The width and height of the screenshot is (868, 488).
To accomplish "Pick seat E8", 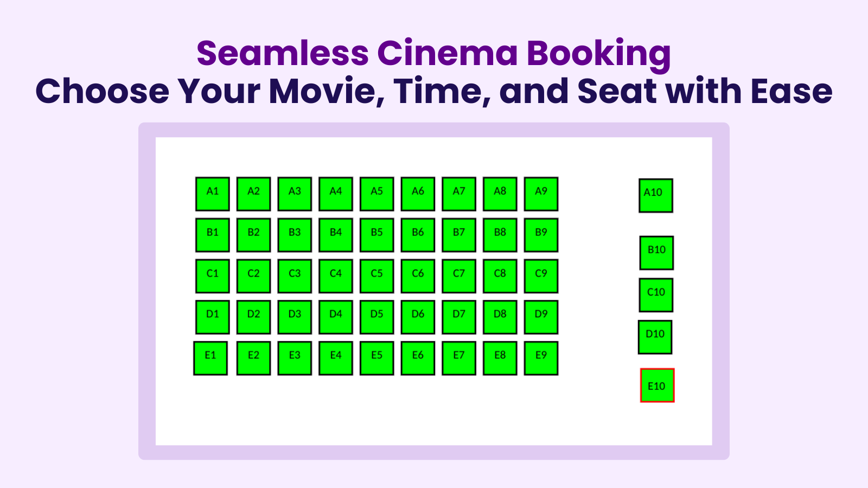I will (x=500, y=357).
